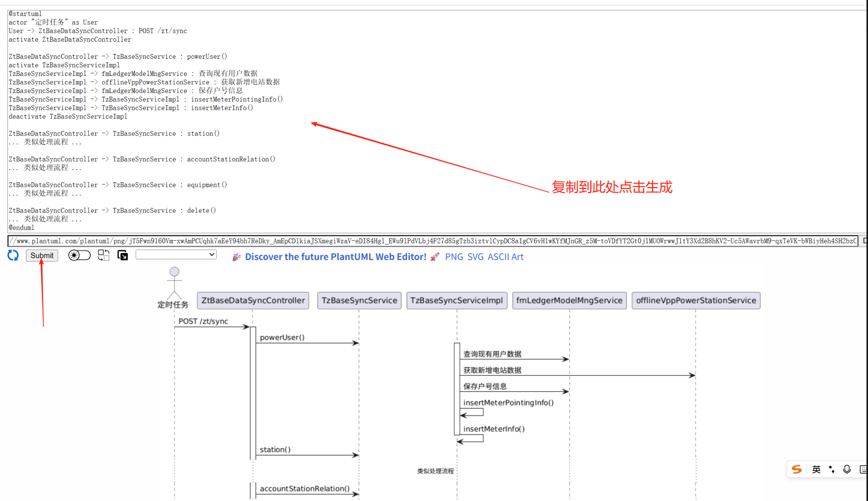The image size is (868, 501).
Task: Click Discover the future PlantUML Web Editor link
Action: click(335, 257)
